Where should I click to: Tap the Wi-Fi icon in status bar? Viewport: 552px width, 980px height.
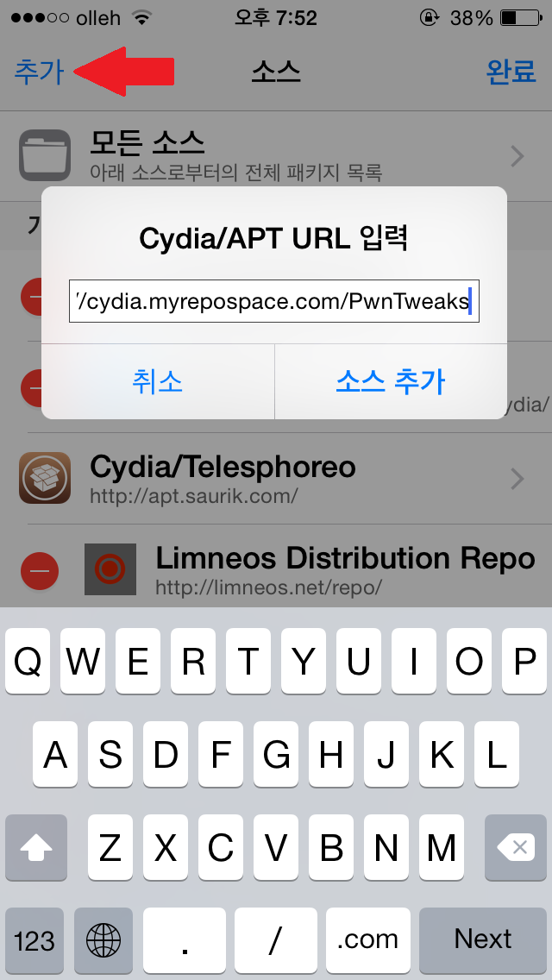click(142, 17)
